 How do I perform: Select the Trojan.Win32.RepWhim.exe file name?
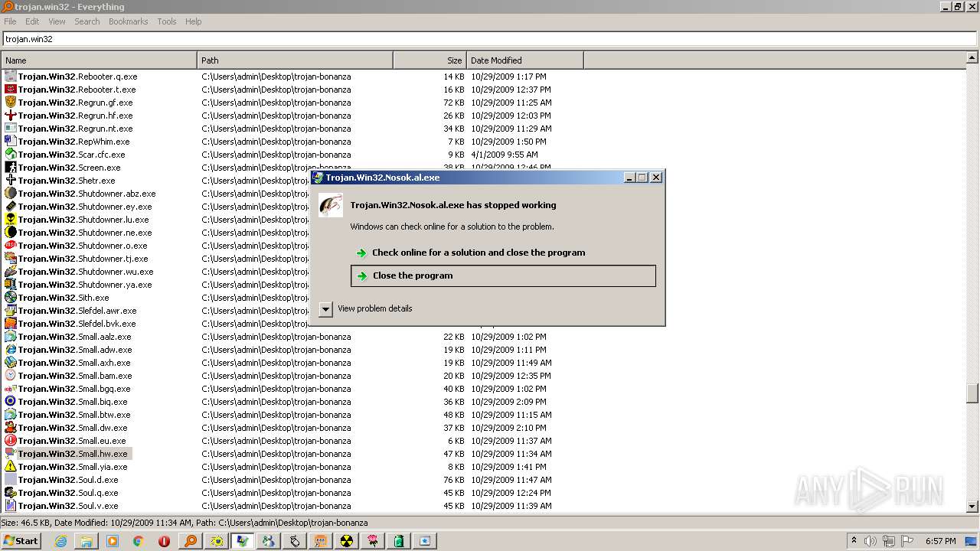point(74,142)
